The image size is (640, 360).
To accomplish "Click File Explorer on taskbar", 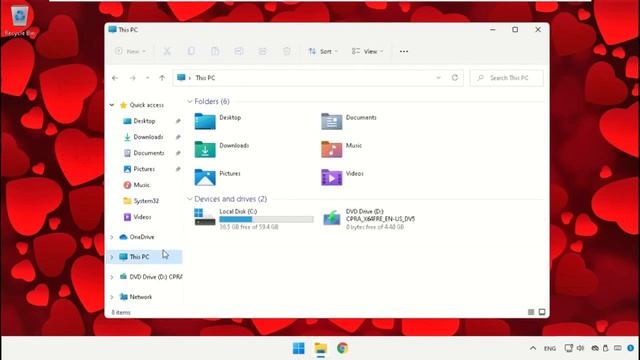I will 321,348.
